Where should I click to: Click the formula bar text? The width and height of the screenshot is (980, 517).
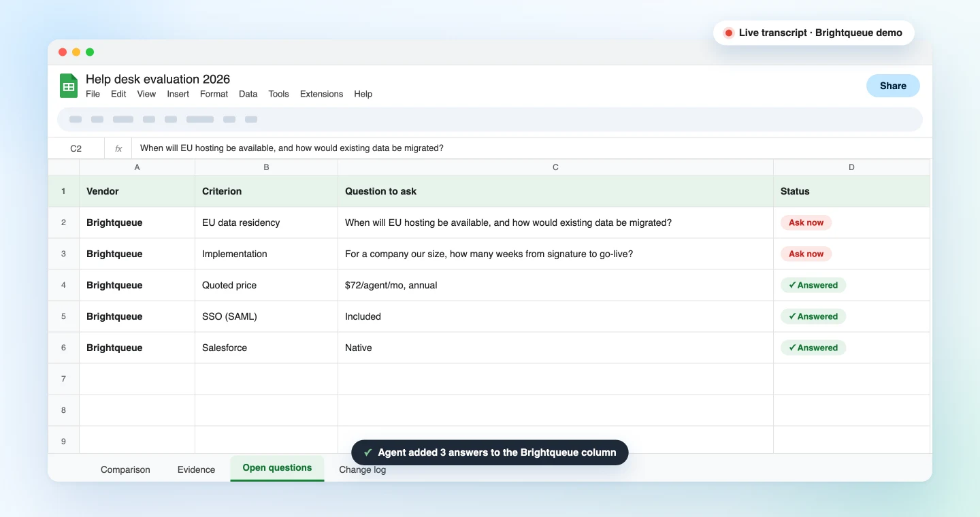(x=292, y=148)
